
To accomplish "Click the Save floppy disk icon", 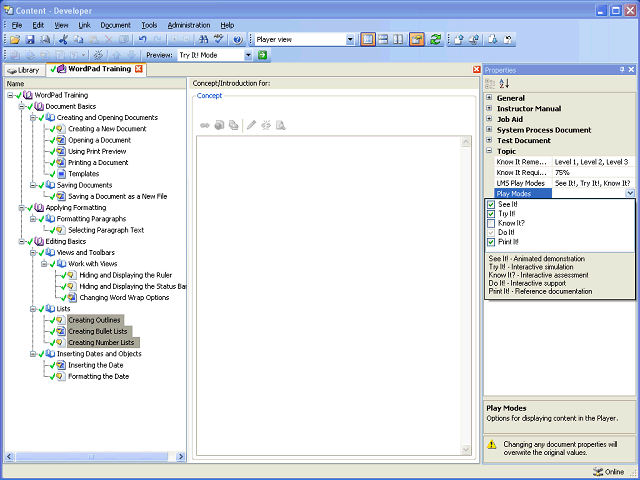I will click(x=30, y=40).
